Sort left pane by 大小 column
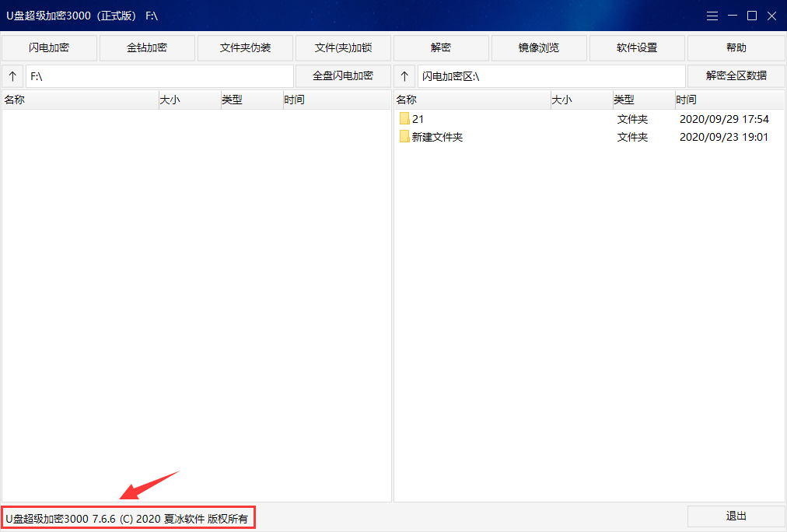The height and width of the screenshot is (532, 787). [x=190, y=100]
